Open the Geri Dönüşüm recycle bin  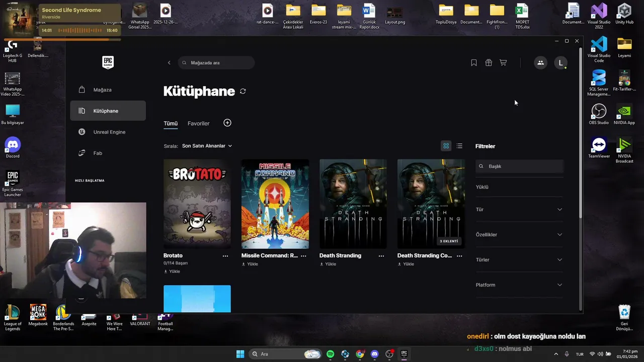[624, 318]
